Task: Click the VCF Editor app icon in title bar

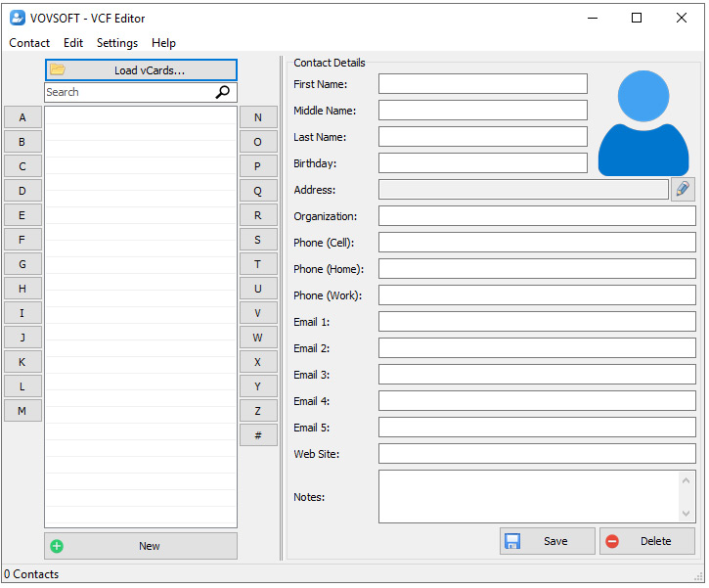Action: [x=18, y=18]
